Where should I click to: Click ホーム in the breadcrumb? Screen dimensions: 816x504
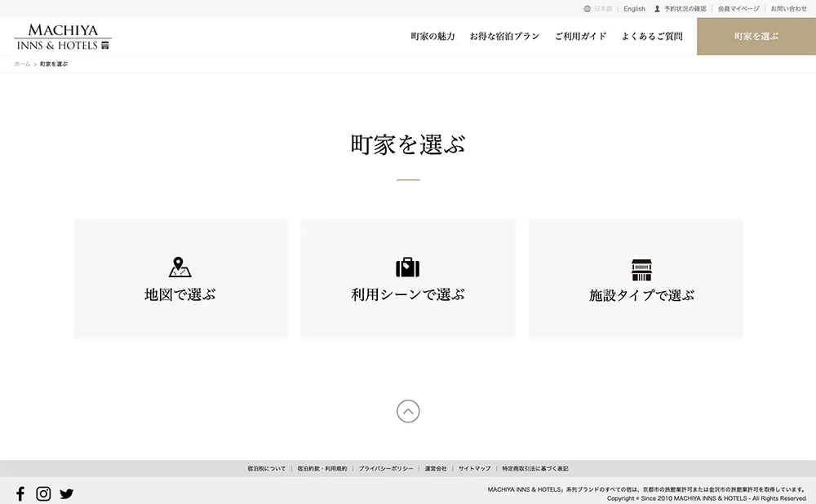pyautogui.click(x=22, y=64)
